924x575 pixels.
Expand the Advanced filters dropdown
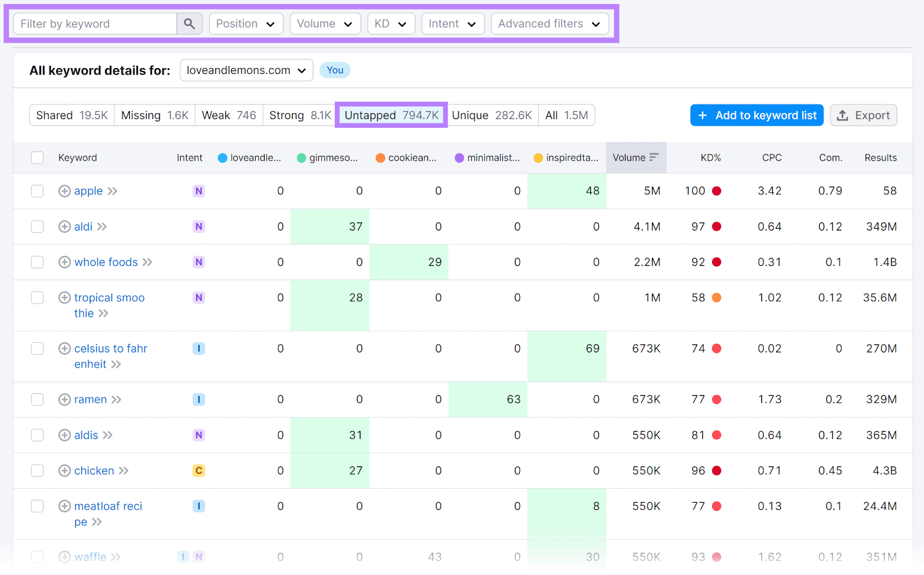(549, 24)
